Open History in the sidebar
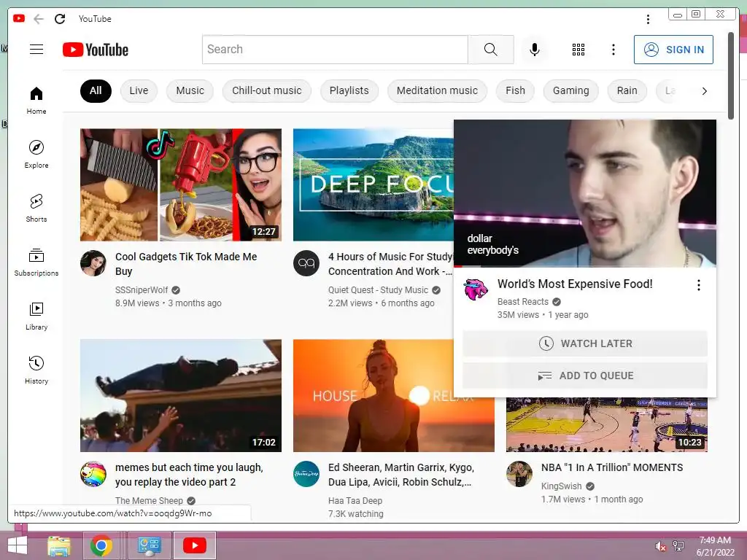 point(36,370)
